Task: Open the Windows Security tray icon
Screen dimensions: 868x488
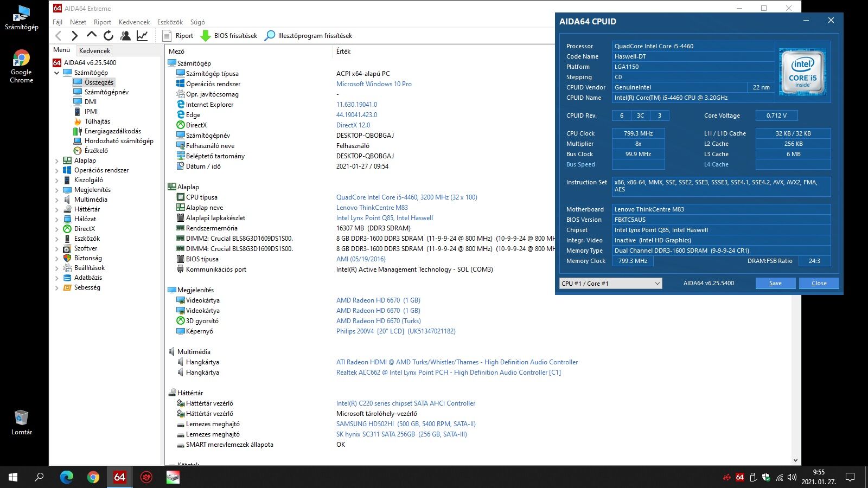Action: [x=766, y=477]
